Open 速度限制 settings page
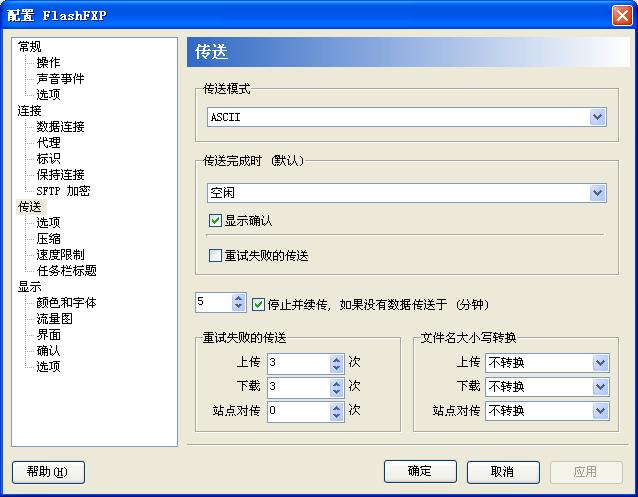Screen dimensions: 638x497 pos(60,255)
